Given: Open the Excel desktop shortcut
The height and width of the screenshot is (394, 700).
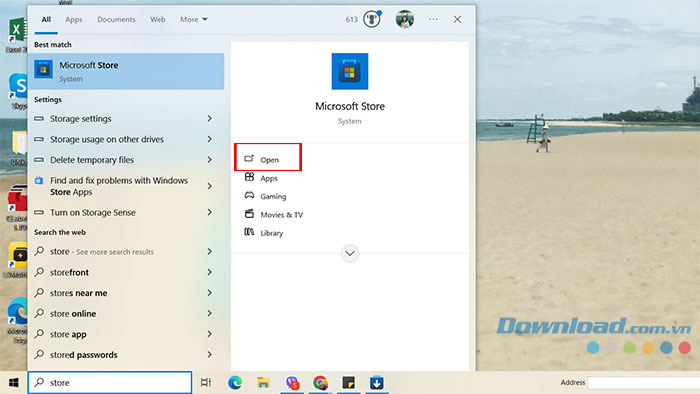Looking at the screenshot, I should point(17,35).
